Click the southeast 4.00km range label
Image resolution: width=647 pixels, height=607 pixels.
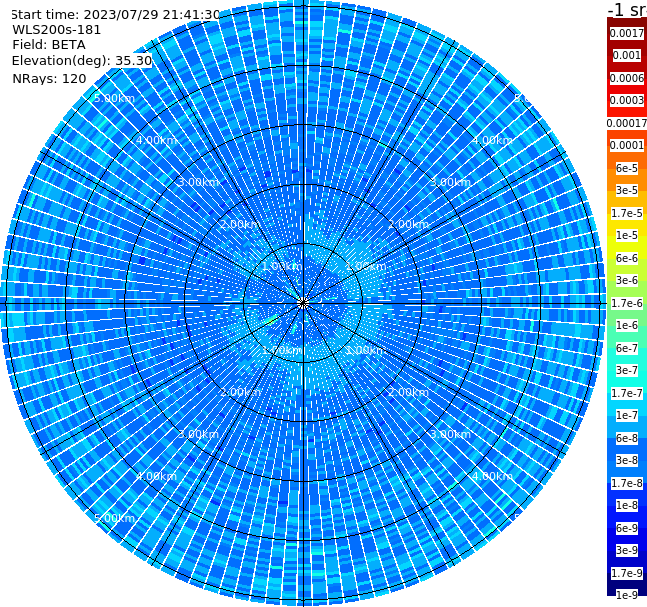point(492,476)
